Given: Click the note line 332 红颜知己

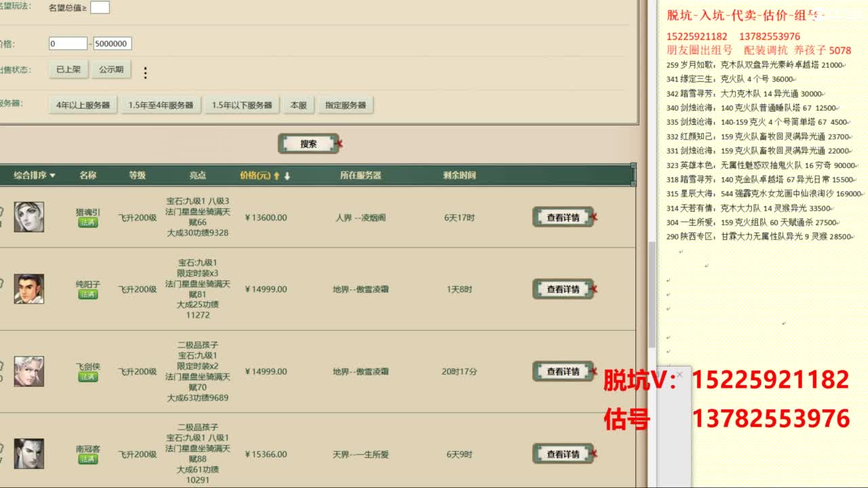Looking at the screenshot, I should (x=760, y=136).
